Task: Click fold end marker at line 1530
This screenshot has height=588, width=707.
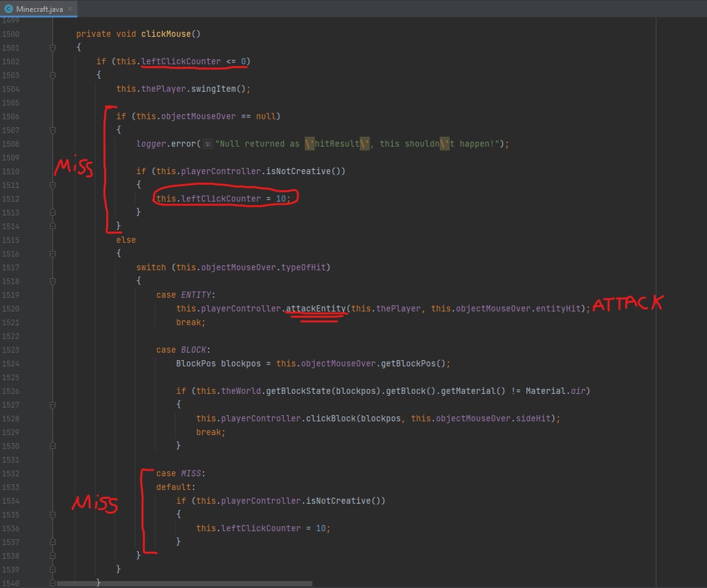Action: pos(53,446)
